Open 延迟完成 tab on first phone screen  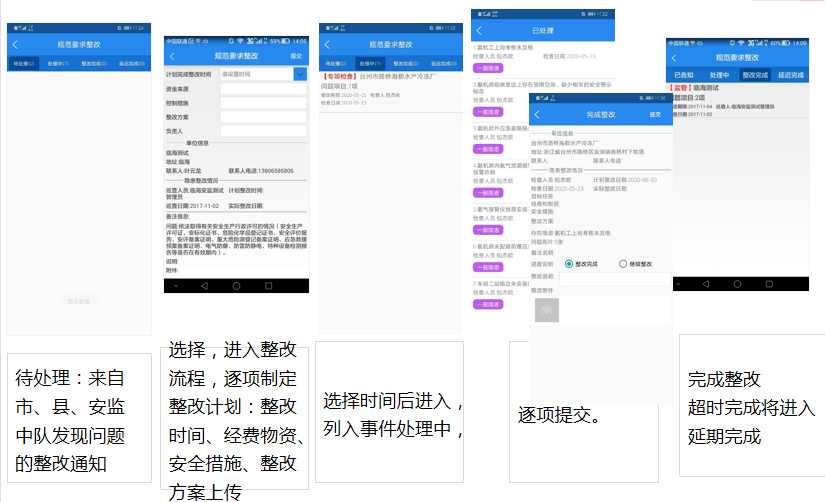[132, 64]
